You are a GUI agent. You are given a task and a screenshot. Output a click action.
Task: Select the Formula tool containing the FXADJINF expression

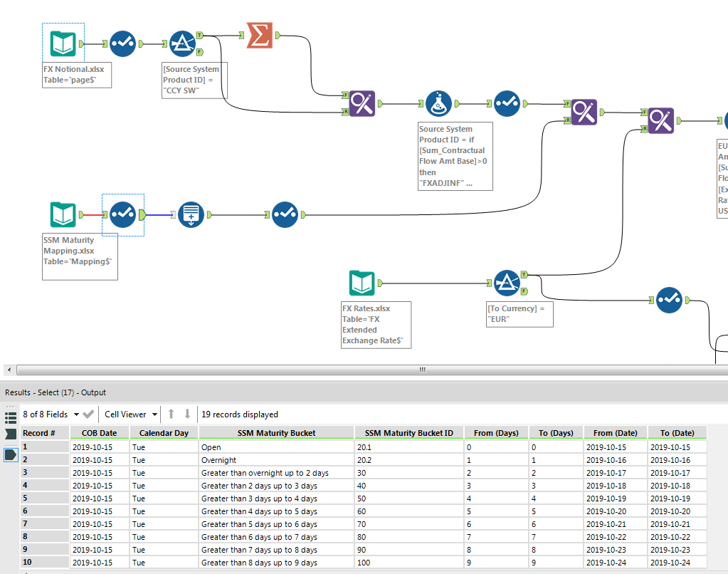point(438,103)
